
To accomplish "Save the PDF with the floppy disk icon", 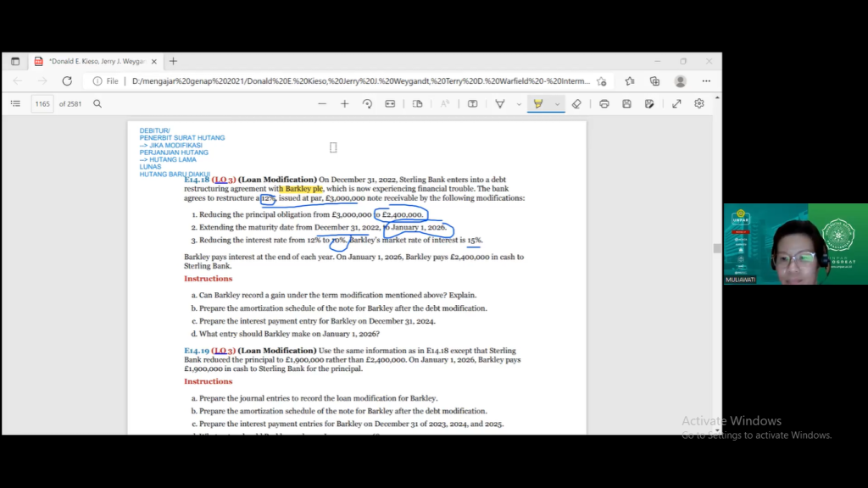I will click(x=626, y=103).
